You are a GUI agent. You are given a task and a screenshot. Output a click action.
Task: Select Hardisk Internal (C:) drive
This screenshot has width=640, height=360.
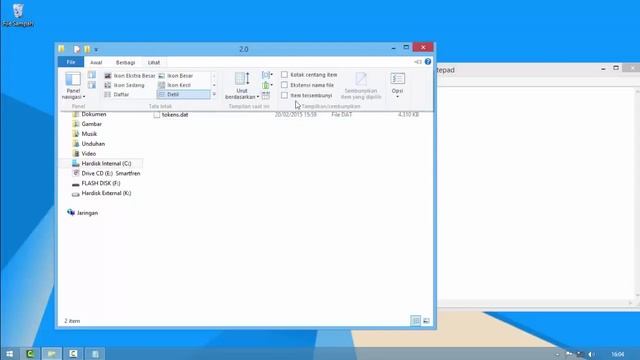tap(102, 164)
